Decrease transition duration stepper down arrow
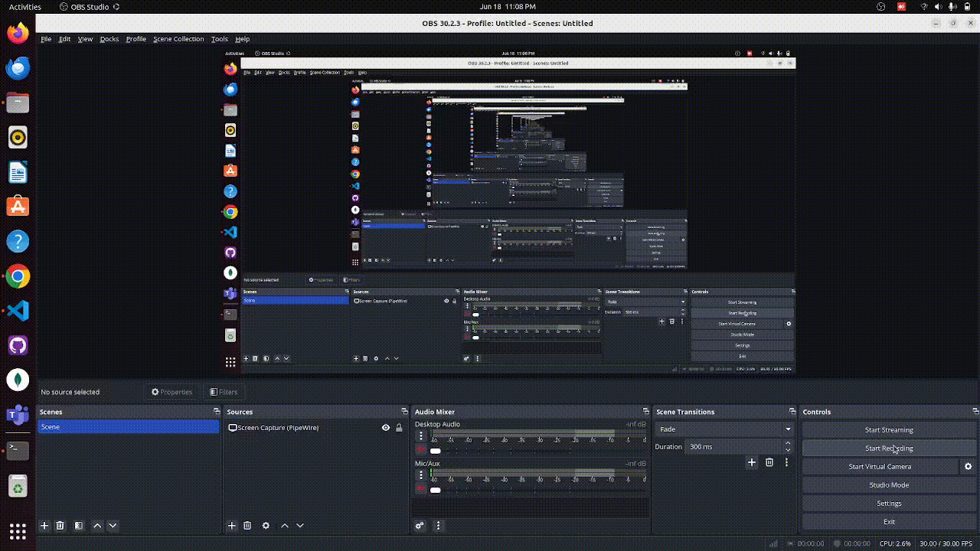980x551 pixels. 788,450
